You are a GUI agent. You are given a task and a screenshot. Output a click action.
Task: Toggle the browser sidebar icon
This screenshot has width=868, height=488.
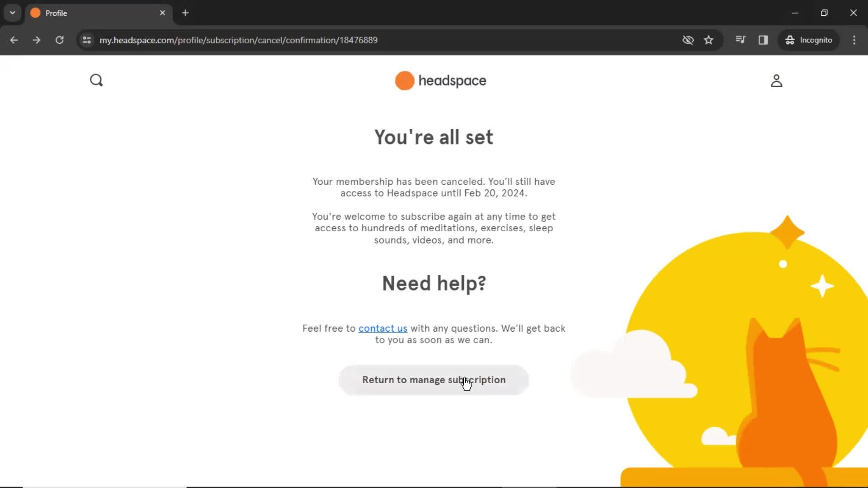tap(764, 40)
